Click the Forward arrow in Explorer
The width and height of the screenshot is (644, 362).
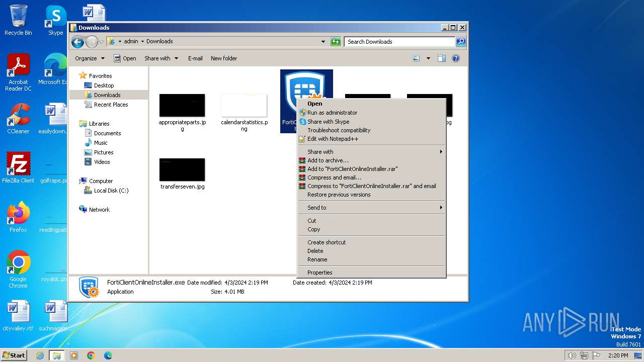click(x=91, y=42)
